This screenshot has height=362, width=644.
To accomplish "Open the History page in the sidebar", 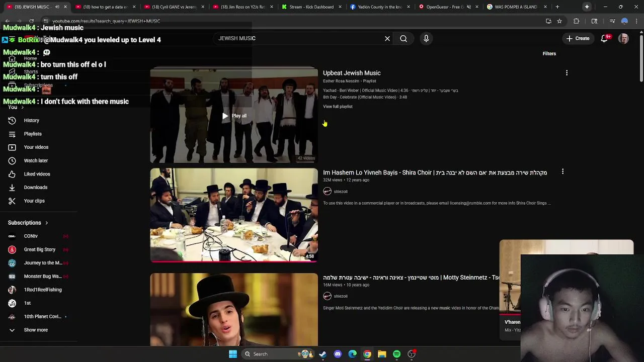I will (31, 120).
